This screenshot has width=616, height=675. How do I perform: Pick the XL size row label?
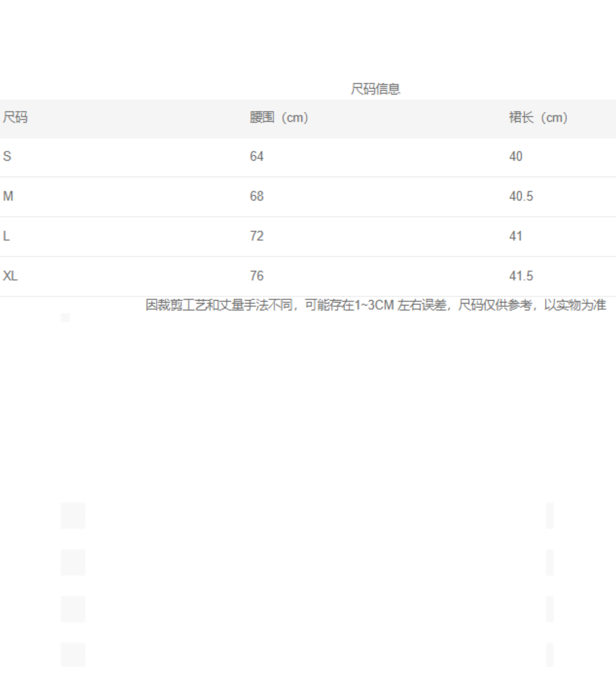pos(10,276)
